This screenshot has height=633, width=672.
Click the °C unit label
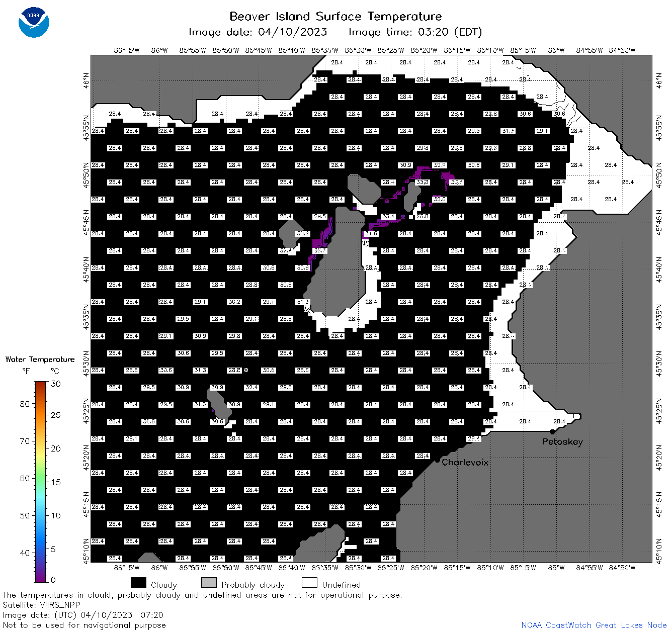(55, 371)
